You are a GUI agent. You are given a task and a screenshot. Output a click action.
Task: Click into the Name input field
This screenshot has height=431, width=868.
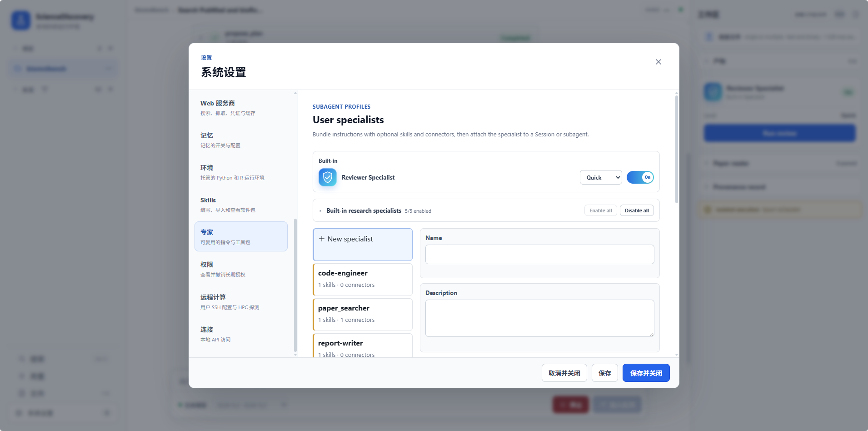click(539, 255)
